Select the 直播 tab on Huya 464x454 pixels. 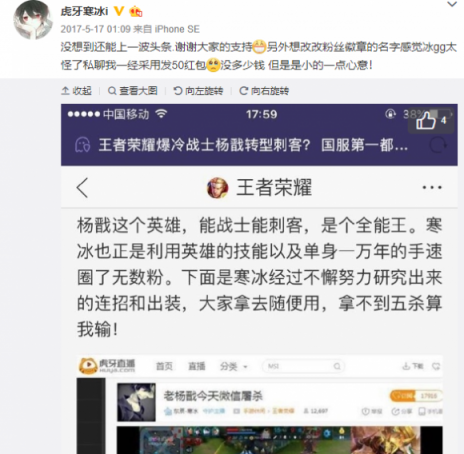(197, 366)
